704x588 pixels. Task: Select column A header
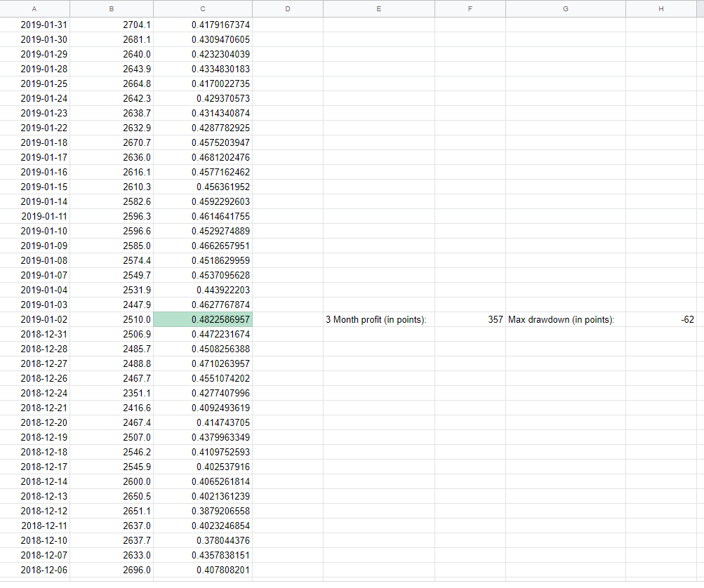[x=34, y=8]
